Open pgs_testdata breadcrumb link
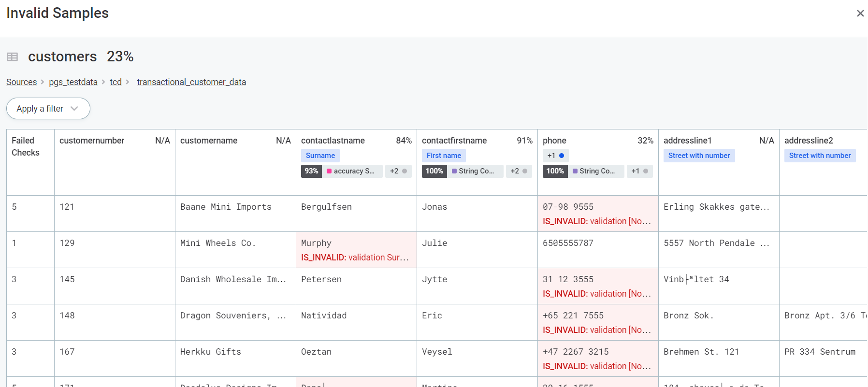Image resolution: width=868 pixels, height=387 pixels. [73, 82]
